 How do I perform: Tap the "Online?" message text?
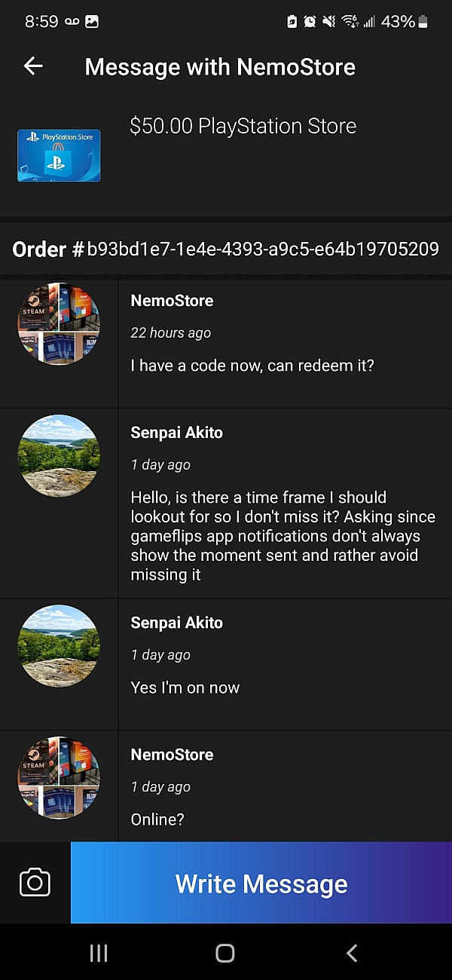(157, 819)
